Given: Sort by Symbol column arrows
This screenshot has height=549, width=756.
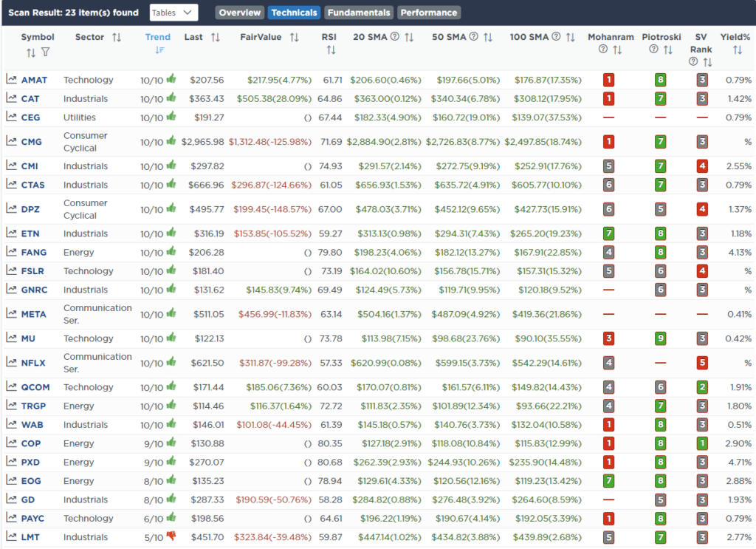Looking at the screenshot, I should (x=31, y=52).
